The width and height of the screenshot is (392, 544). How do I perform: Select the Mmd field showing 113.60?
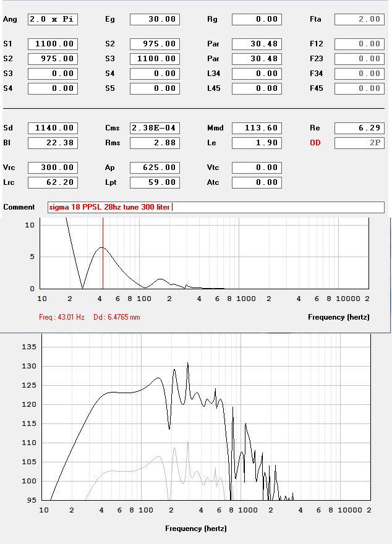tap(257, 128)
